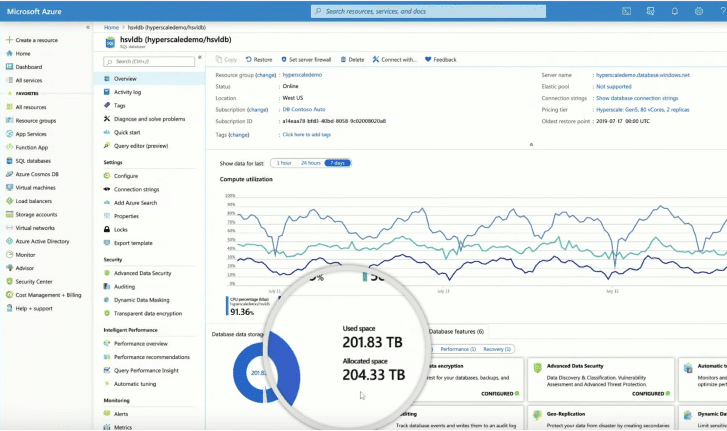Click the Restore toolbar icon
This screenshot has width=727, height=431.
(249, 59)
